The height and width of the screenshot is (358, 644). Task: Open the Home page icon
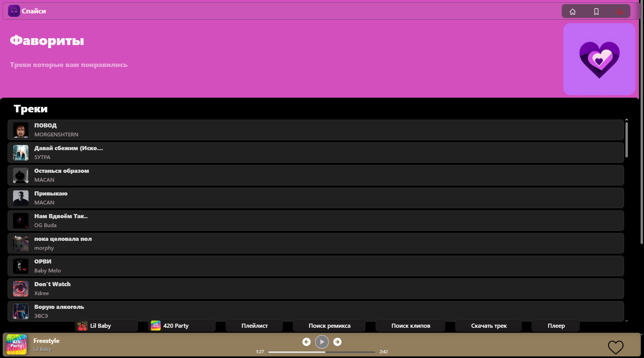[573, 11]
